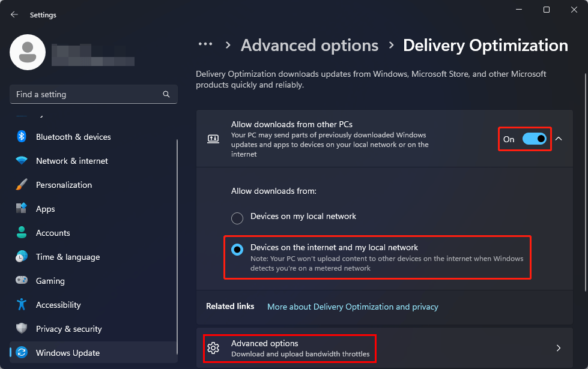Select Devices on the internet and local network
Image resolution: width=588 pixels, height=369 pixels.
point(237,249)
